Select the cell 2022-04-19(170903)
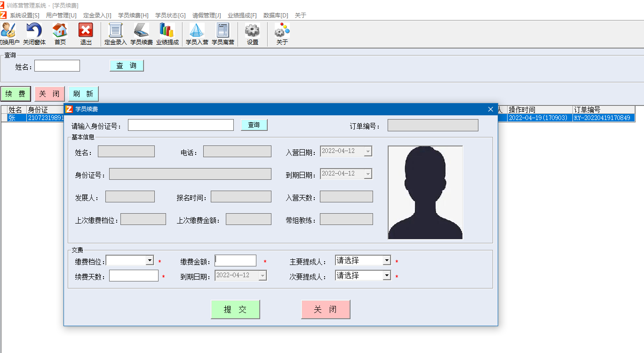Screen dimensions: 644x353 (x=540, y=118)
